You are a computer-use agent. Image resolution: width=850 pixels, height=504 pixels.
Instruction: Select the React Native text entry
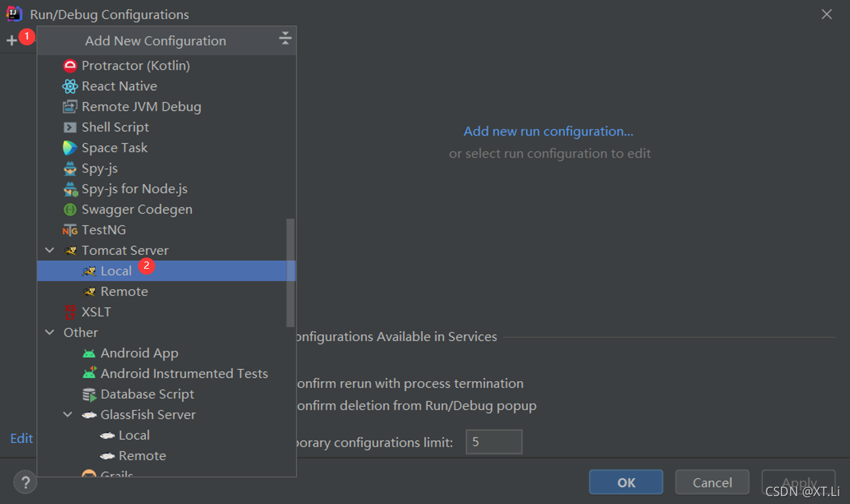(x=119, y=86)
